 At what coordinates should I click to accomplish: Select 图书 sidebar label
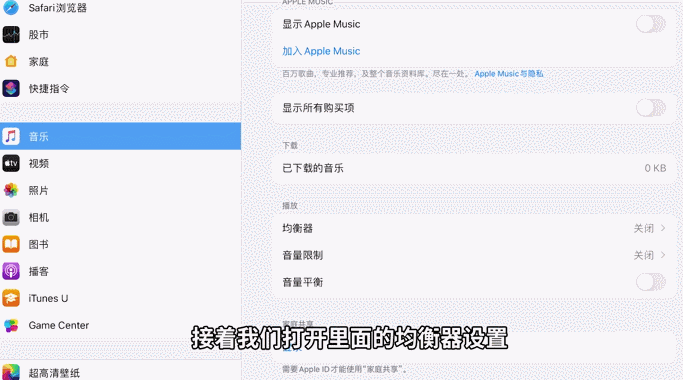coord(39,244)
